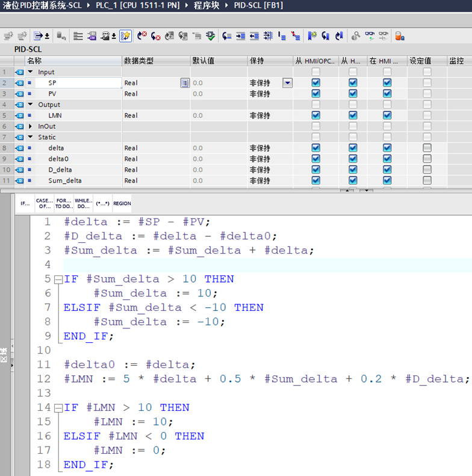Toggle setpoint checkbox for delta row

[x=427, y=148]
